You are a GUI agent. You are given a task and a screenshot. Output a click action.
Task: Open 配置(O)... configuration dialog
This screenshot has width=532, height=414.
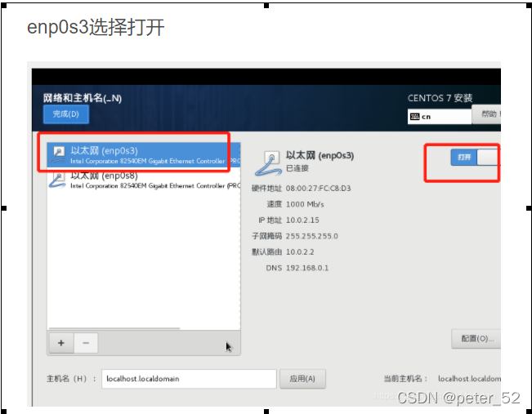[476, 338]
